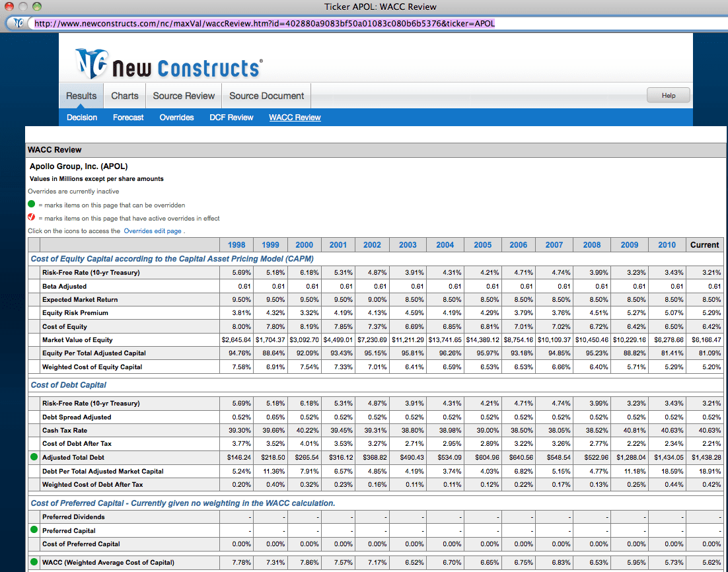Follow the Overrides edit page link

pos(153,231)
